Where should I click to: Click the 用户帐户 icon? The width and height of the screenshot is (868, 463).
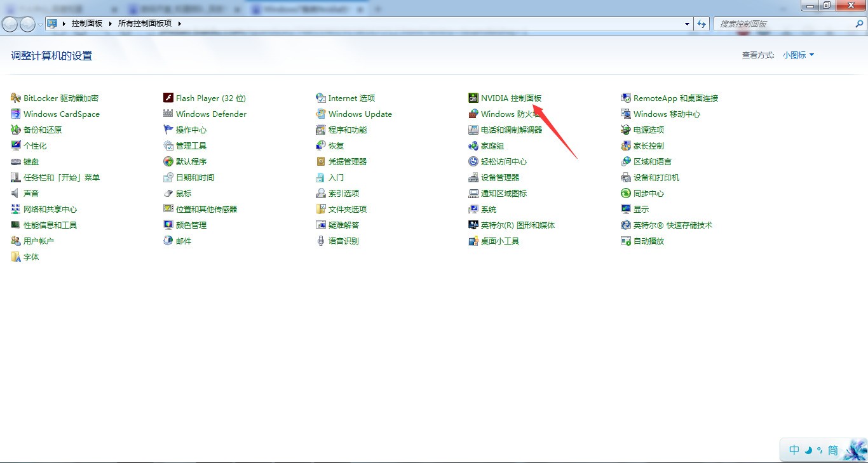pos(16,241)
